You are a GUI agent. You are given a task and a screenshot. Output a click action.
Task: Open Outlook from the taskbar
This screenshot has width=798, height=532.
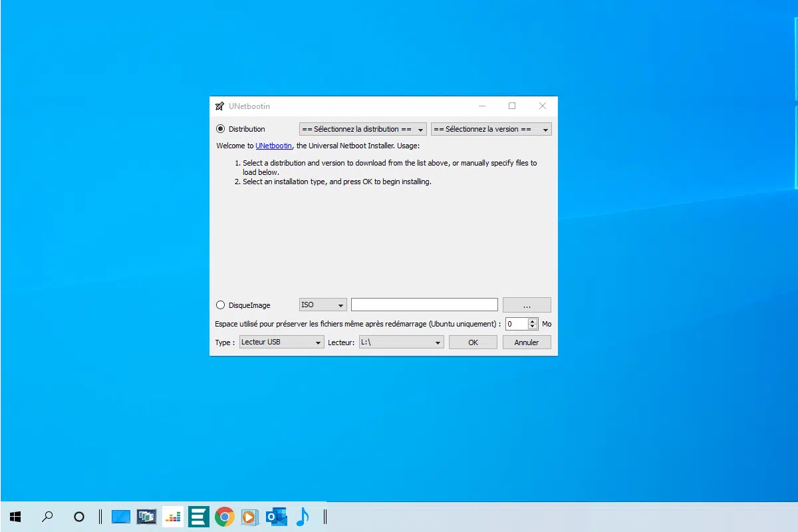[276, 517]
